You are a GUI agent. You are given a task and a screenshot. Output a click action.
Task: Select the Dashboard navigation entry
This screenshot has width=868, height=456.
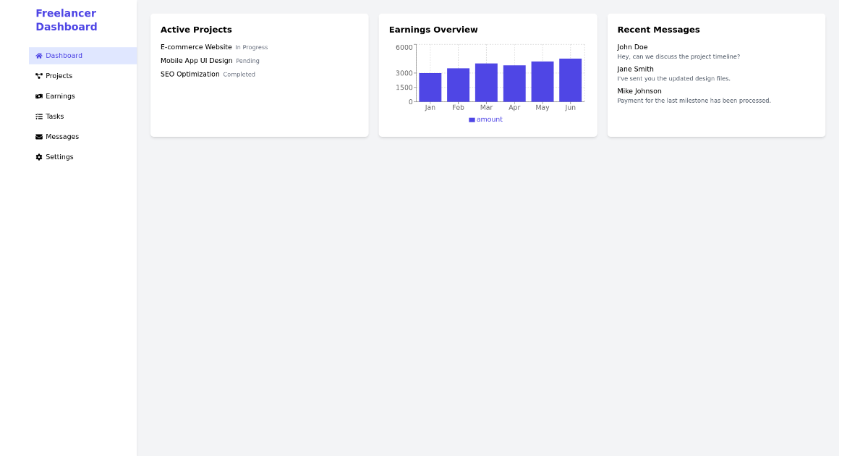click(x=64, y=55)
